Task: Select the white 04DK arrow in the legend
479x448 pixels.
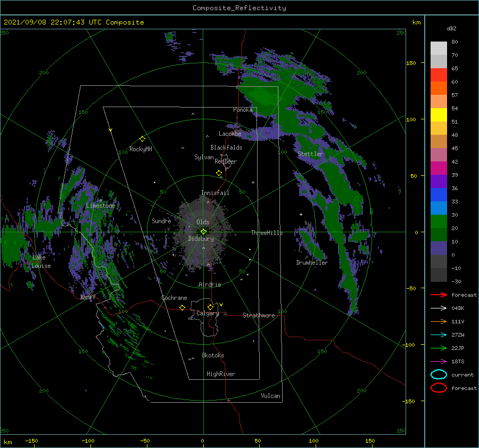Action: (x=439, y=308)
